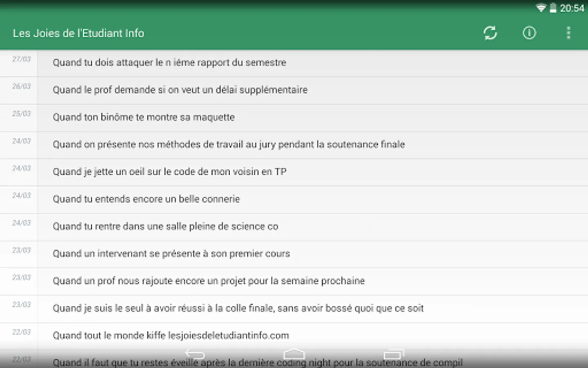Tap the 23/03 date beside 'semaine prochaine' post

pos(22,278)
